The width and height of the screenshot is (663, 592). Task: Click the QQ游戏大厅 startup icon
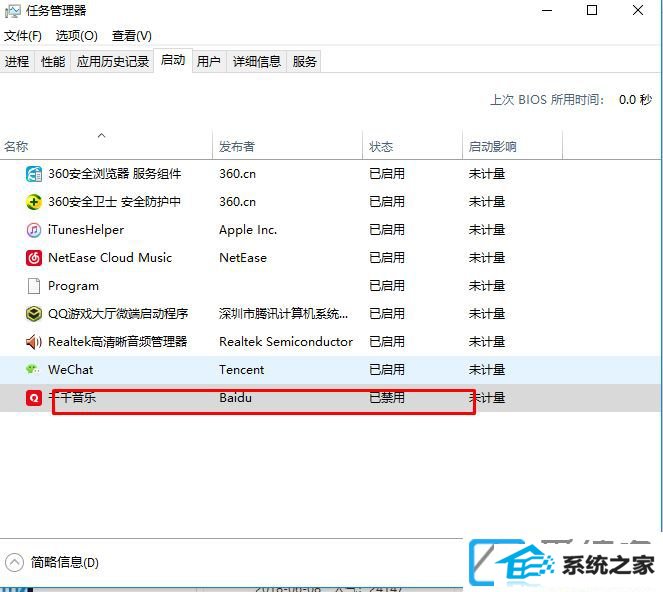point(34,314)
